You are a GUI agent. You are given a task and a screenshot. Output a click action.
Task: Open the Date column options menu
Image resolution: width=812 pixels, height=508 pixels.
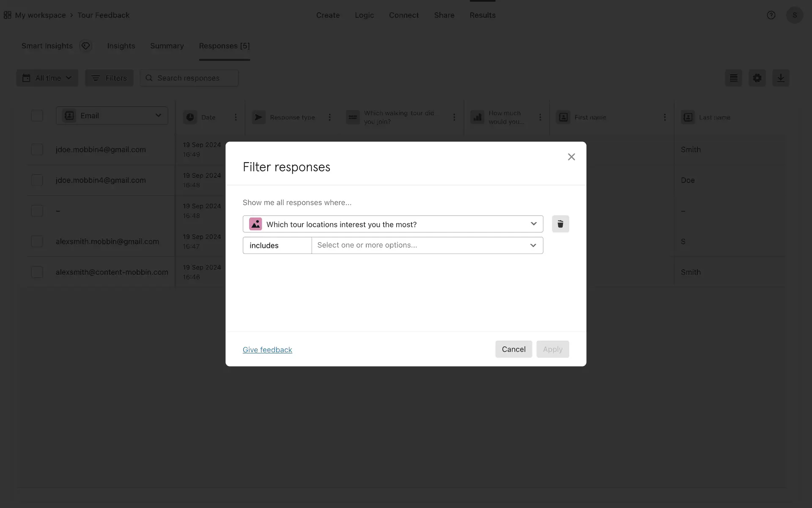coord(236,117)
